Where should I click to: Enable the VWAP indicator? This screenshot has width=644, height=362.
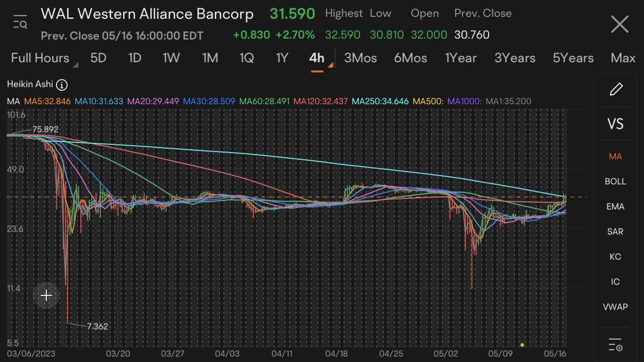tap(616, 307)
